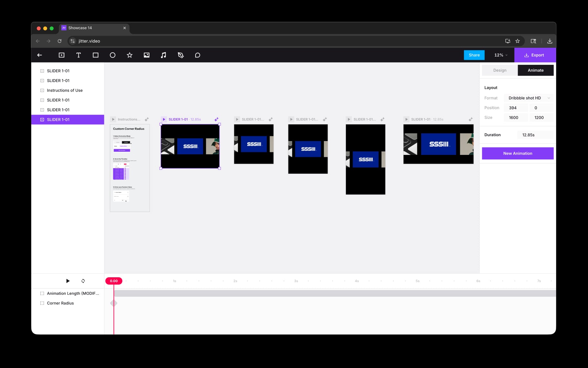
Task: Click the Image insert tool
Action: coord(147,55)
